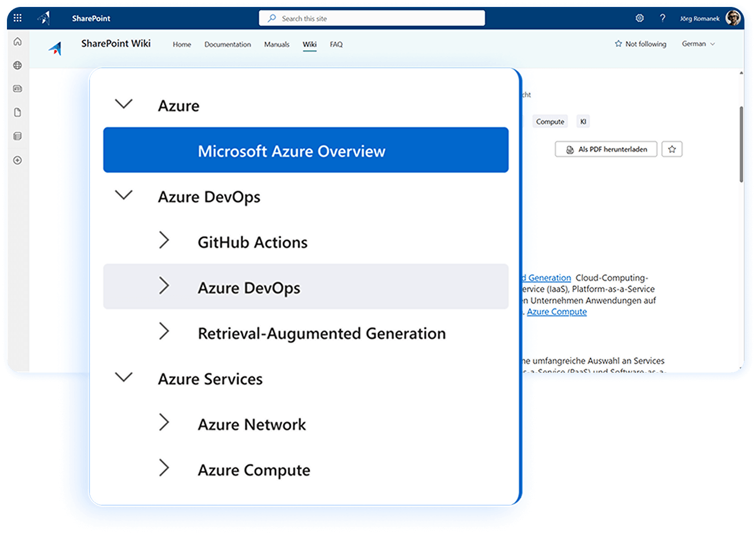
Task: Open the Documentation navigation tab
Action: [x=227, y=45]
